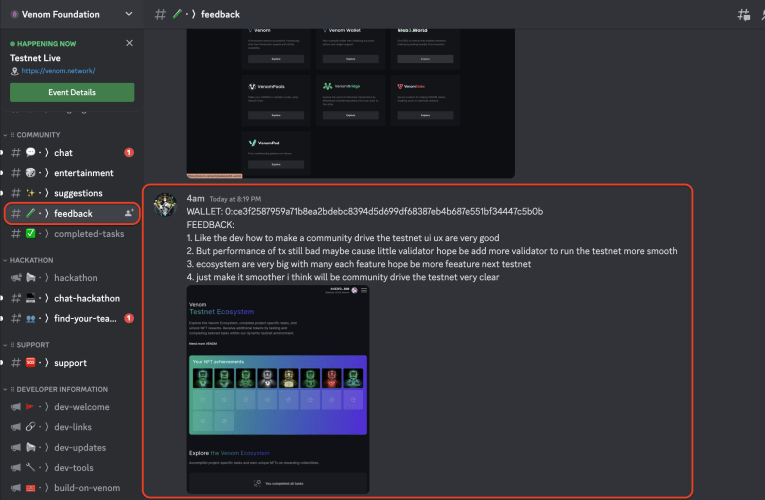Click the feedback line "ecosystem are very big"
Viewport: 765px width, 500px height.
point(359,264)
